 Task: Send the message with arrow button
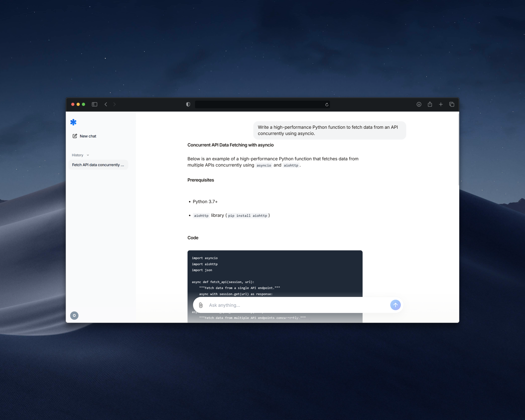(395, 305)
